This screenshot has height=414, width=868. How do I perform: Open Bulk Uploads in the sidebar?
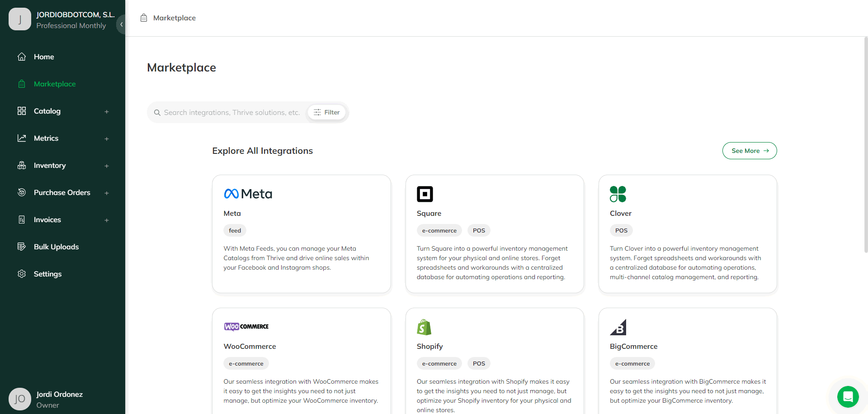tap(56, 247)
